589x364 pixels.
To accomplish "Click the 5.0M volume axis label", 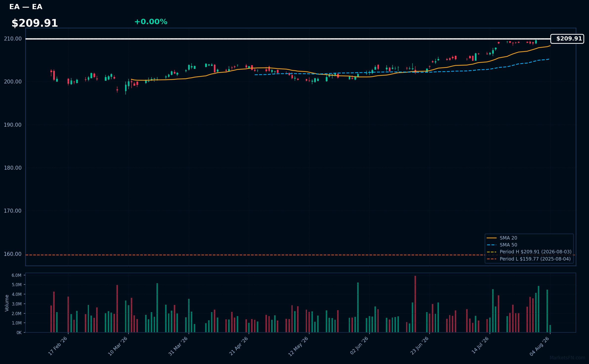I will click(17, 285).
